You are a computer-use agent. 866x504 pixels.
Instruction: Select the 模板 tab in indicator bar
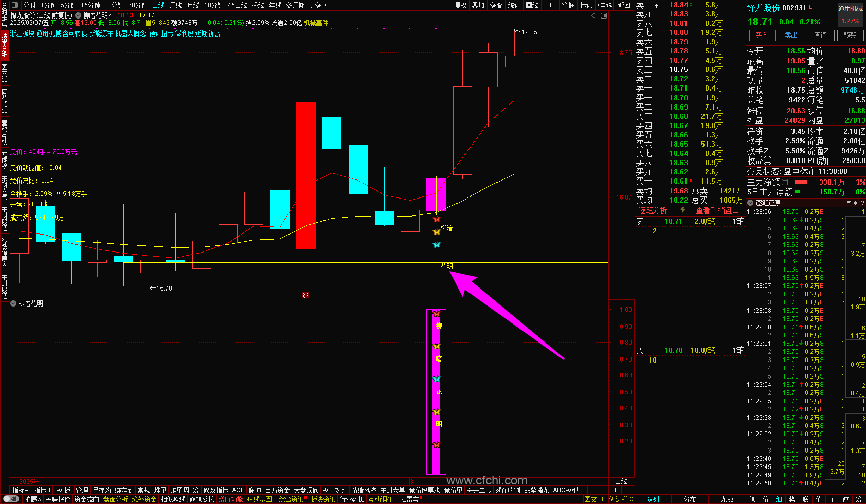[x=63, y=490]
